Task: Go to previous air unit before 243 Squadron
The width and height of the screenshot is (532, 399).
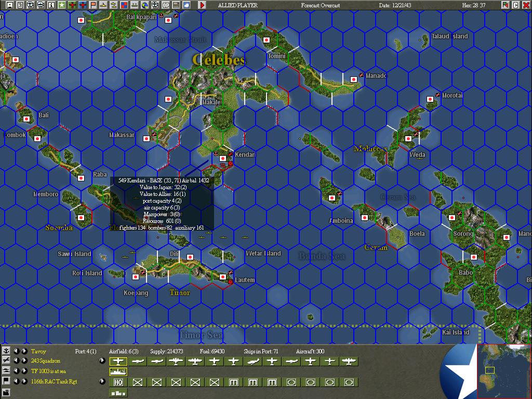Action: pyautogui.click(x=16, y=361)
